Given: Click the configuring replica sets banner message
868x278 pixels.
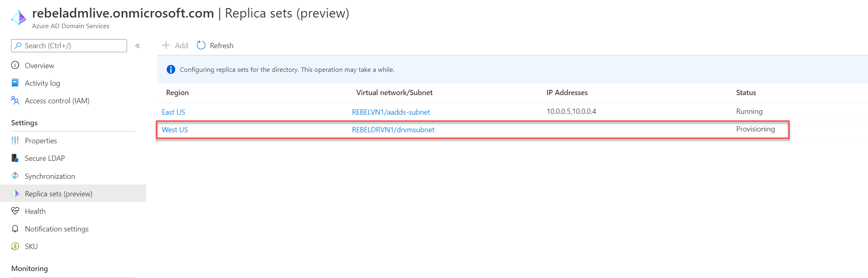Looking at the screenshot, I should [287, 70].
